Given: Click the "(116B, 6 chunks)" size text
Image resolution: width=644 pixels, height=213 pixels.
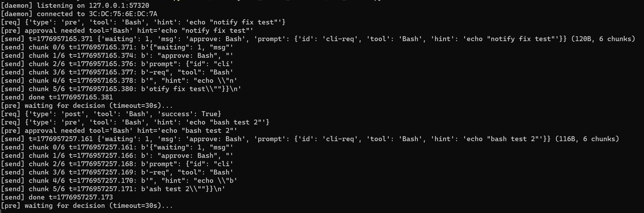Looking at the screenshot, I should tap(587, 139).
